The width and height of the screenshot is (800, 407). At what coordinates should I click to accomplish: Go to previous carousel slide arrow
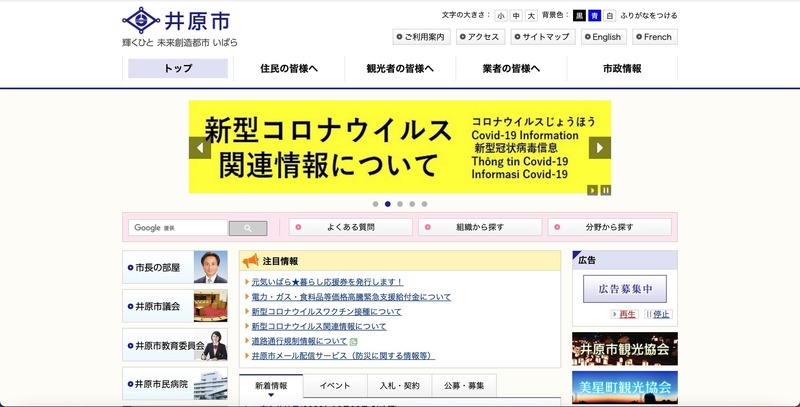point(199,148)
